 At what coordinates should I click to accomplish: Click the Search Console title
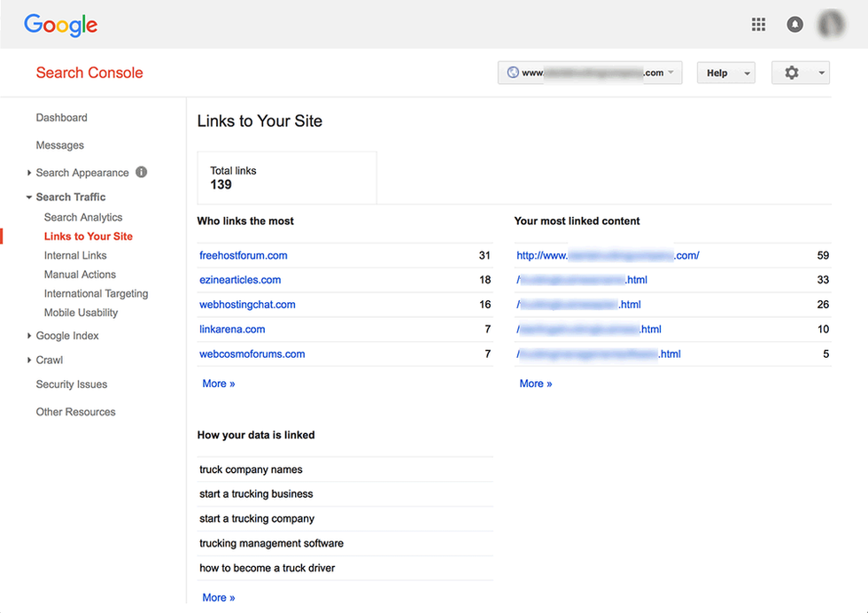[89, 73]
